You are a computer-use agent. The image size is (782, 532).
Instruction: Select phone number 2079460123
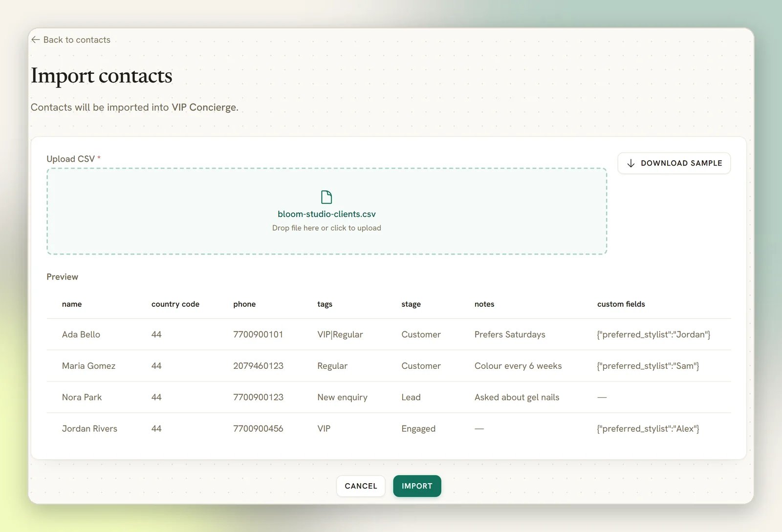pos(258,366)
